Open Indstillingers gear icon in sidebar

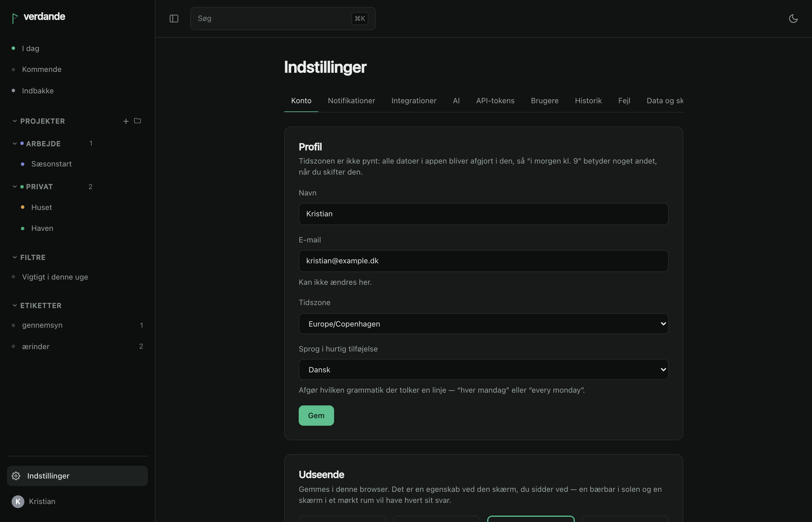pos(16,476)
